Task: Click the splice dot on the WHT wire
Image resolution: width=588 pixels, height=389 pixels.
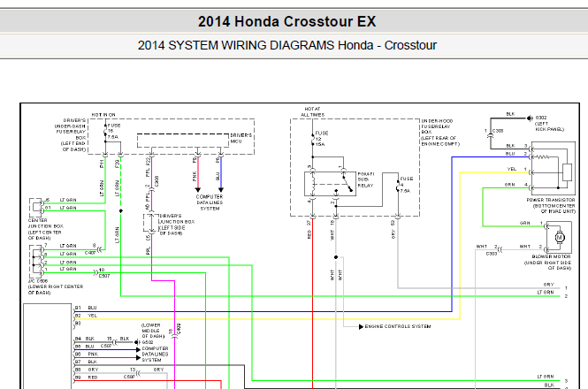Action: pyautogui.click(x=336, y=257)
